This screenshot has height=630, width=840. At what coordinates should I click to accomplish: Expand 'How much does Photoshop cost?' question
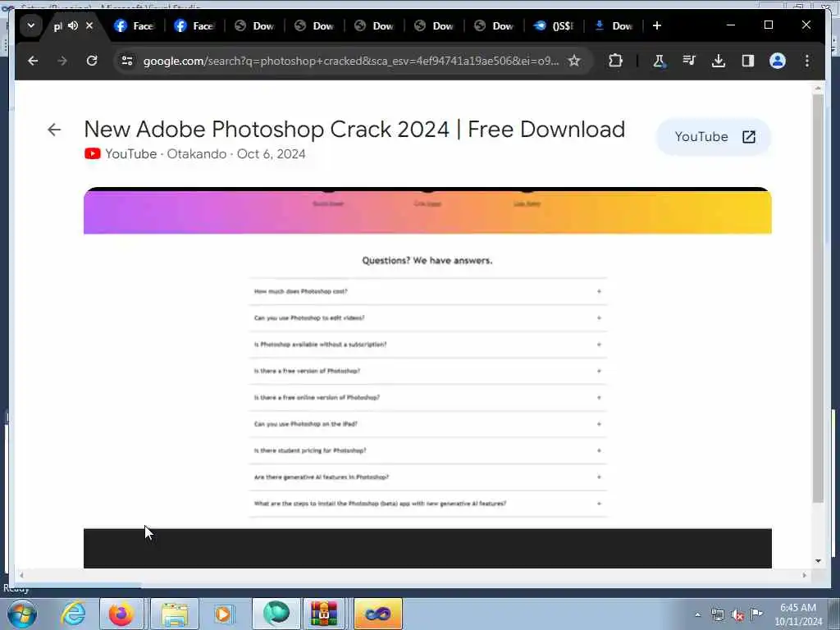(x=427, y=291)
